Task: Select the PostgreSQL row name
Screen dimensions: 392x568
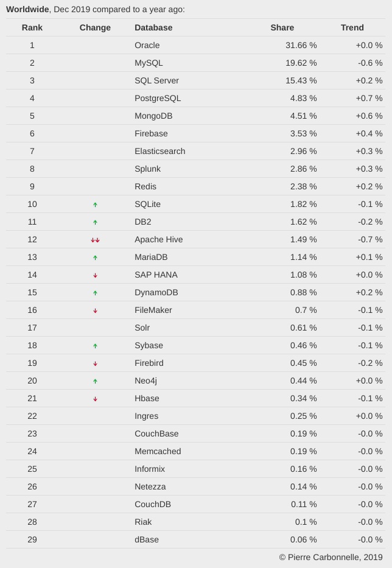Action: pos(158,98)
